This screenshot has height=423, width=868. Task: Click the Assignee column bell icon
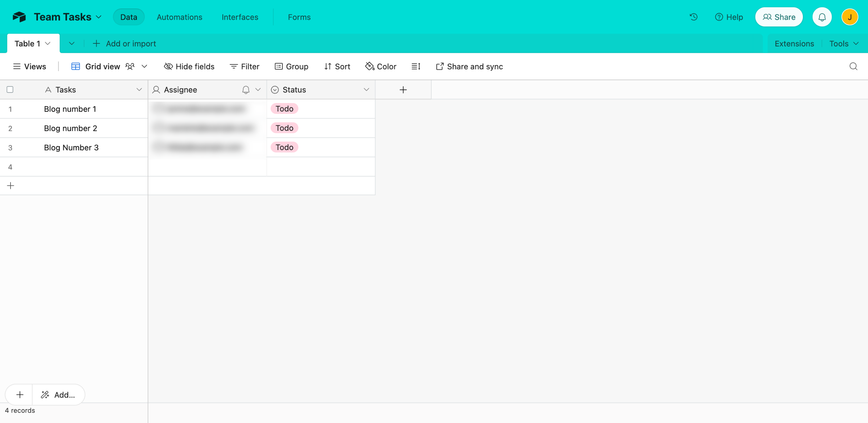tap(246, 90)
